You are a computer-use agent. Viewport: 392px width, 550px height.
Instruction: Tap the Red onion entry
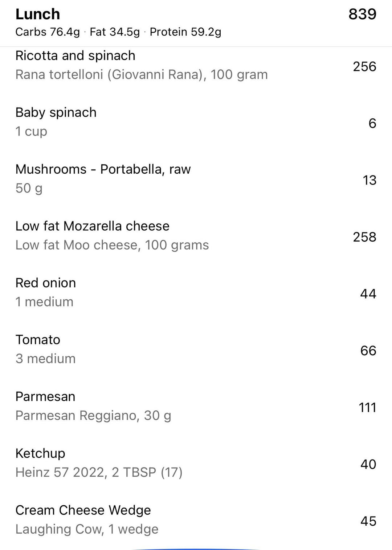point(196,292)
